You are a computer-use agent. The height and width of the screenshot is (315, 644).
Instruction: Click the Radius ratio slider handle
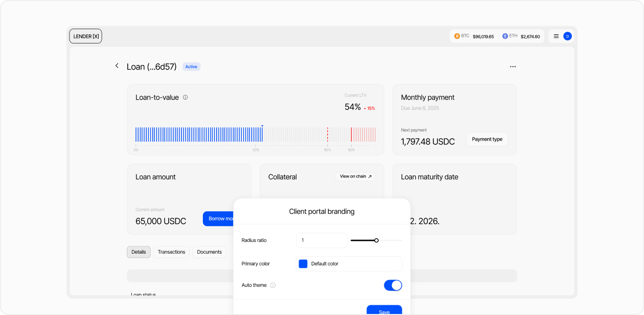[377, 240]
